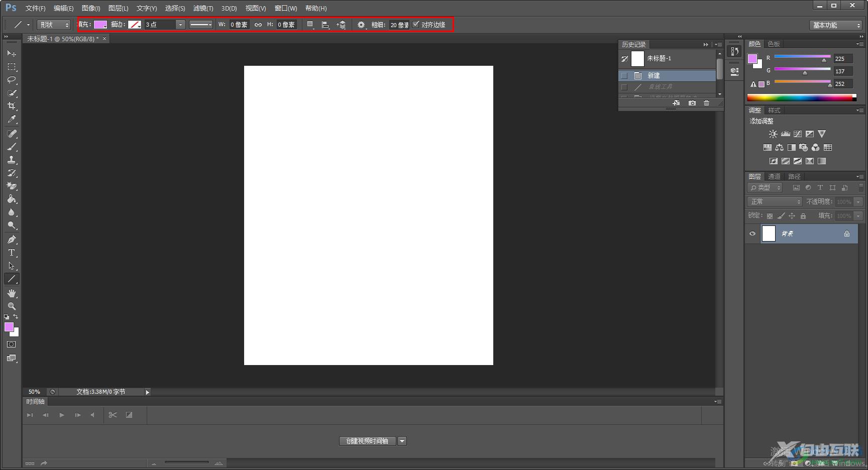Toggle lock all
The height and width of the screenshot is (470, 868).
[803, 216]
